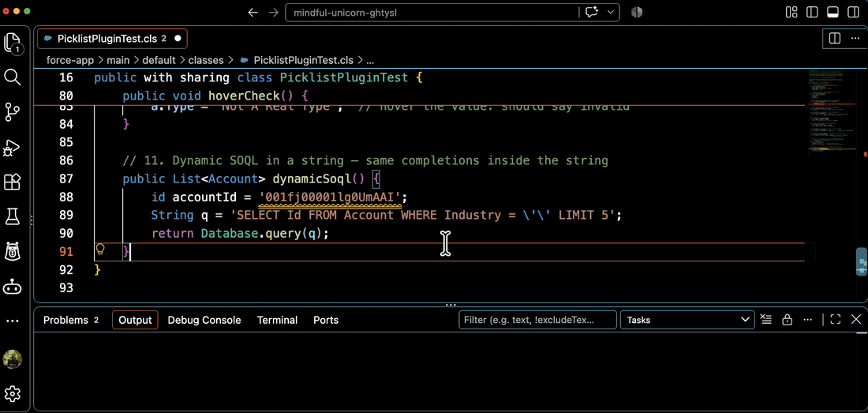Click the default breadcrumb segment

coord(159,60)
